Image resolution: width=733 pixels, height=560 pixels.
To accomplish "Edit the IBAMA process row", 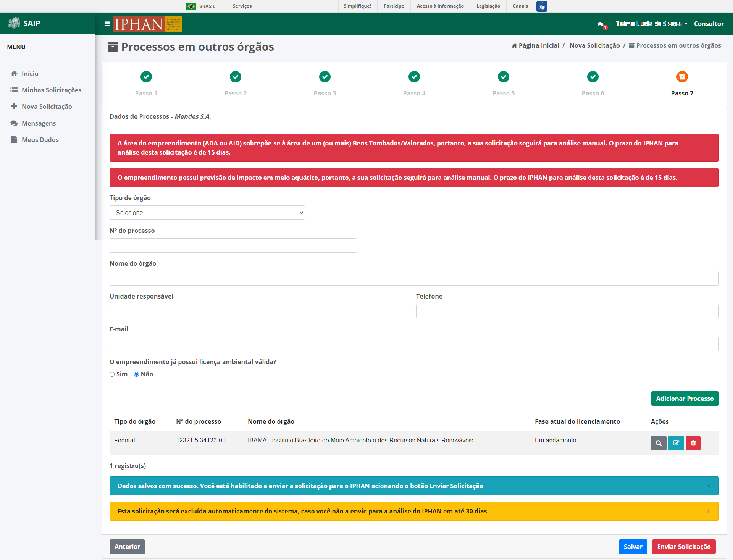I will [x=676, y=443].
